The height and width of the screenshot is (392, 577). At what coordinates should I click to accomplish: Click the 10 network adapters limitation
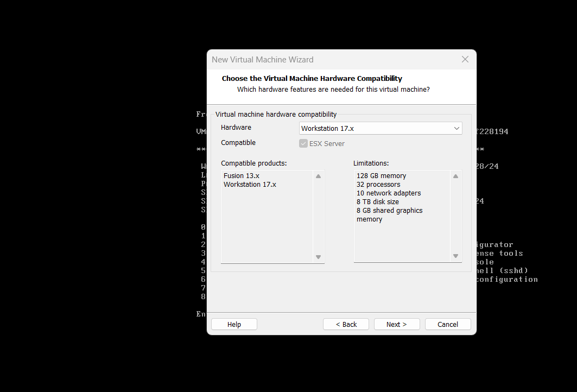click(x=389, y=193)
